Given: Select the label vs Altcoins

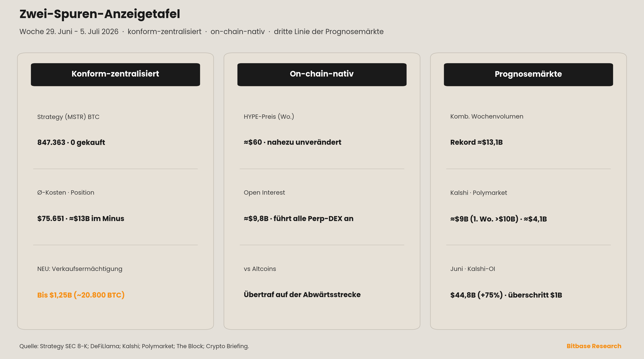Looking at the screenshot, I should (x=260, y=269).
